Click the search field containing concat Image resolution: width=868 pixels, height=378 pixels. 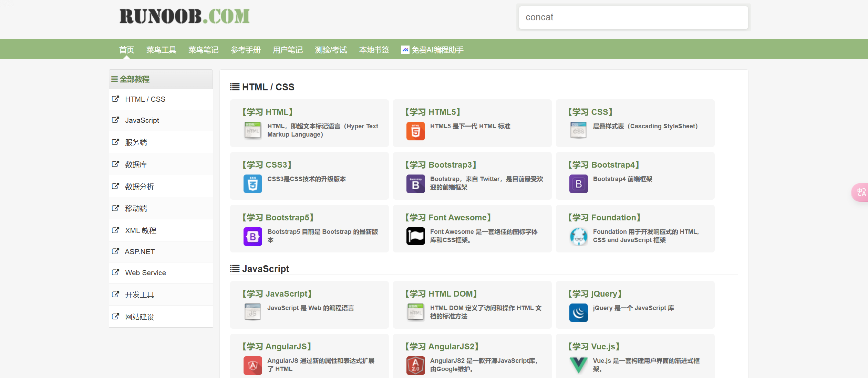coord(633,18)
